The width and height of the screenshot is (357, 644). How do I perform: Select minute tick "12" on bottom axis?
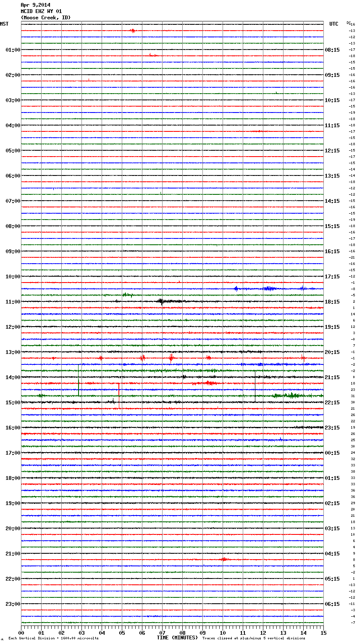pos(263,633)
